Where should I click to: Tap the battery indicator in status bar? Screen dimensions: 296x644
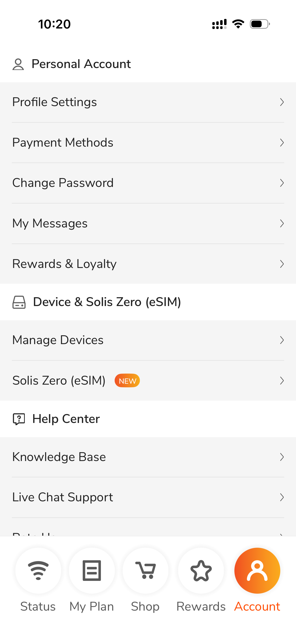click(260, 24)
